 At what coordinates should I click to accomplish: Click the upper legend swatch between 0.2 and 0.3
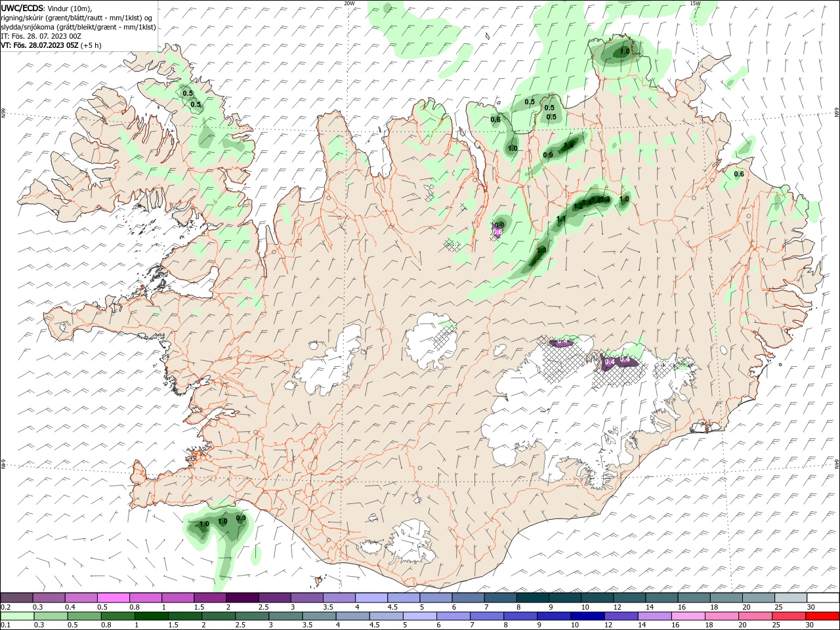17,598
